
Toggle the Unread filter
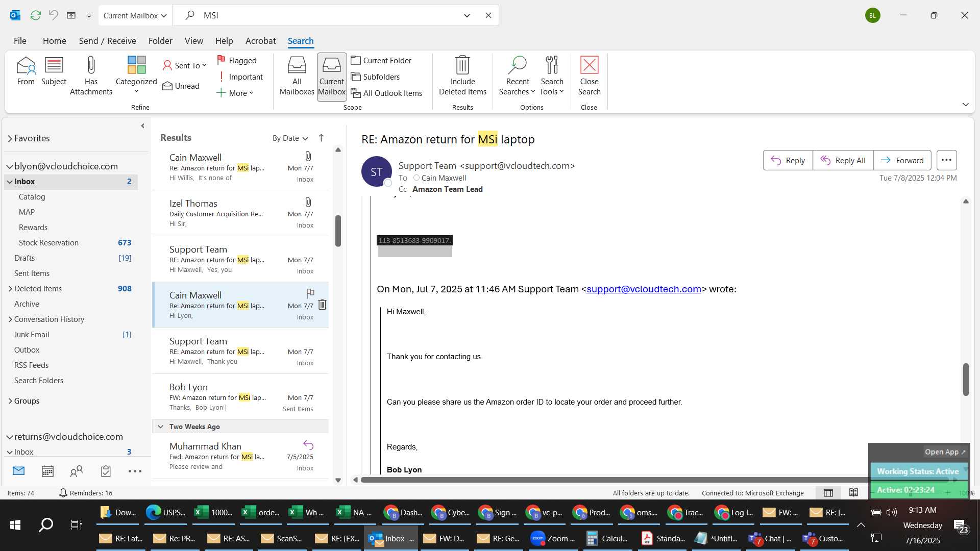(181, 86)
